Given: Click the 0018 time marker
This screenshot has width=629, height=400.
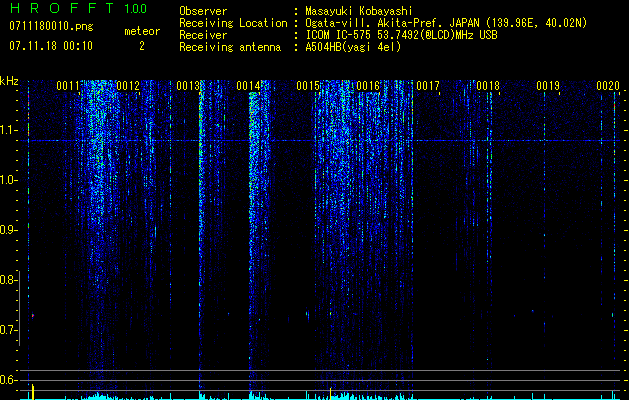Looking at the screenshot, I should [488, 86].
